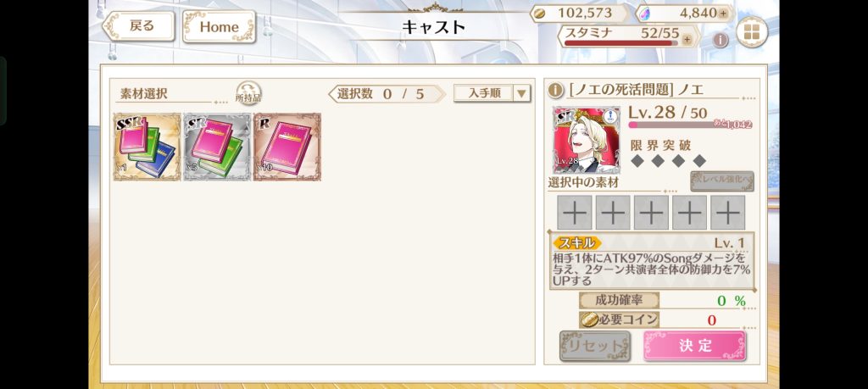
Task: Select the SSR book bundle material
Action: coord(147,147)
